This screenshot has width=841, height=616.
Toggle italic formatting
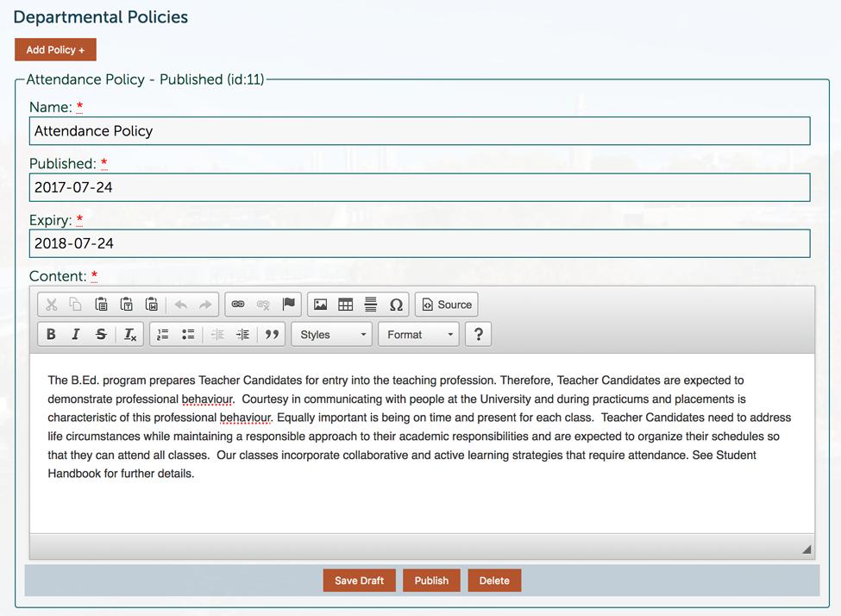pos(74,334)
